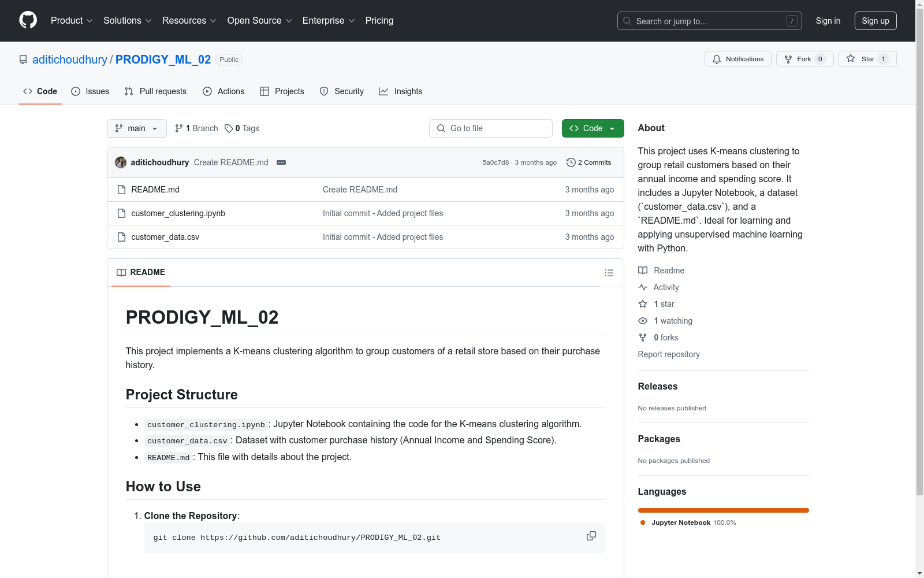Open customer_clustering.ipynb file

(x=178, y=213)
